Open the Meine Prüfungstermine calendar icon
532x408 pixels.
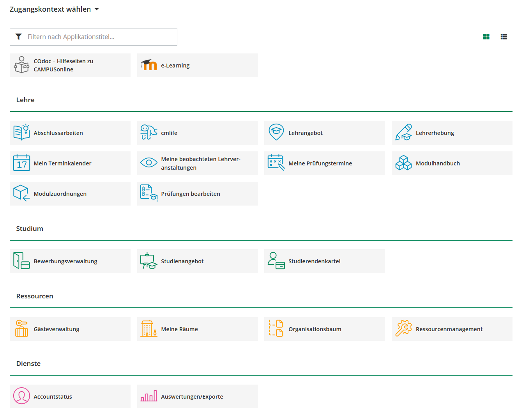tap(276, 163)
